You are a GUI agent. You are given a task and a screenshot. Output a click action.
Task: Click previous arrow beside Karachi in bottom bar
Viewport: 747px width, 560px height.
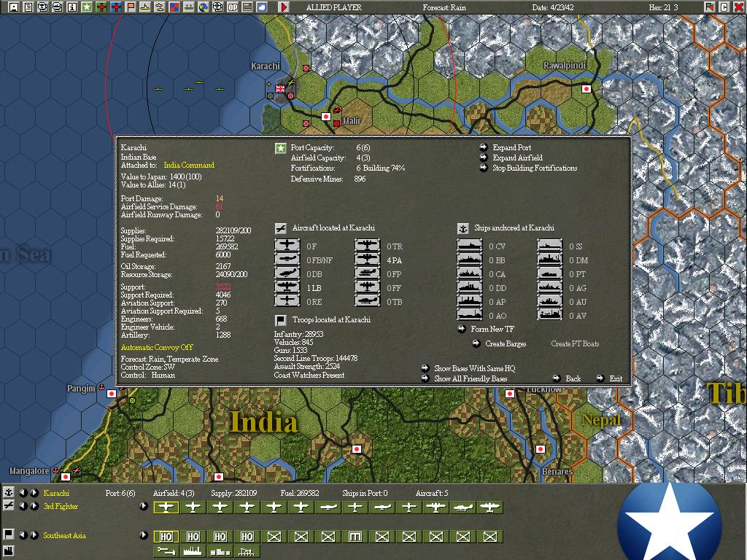(x=23, y=492)
